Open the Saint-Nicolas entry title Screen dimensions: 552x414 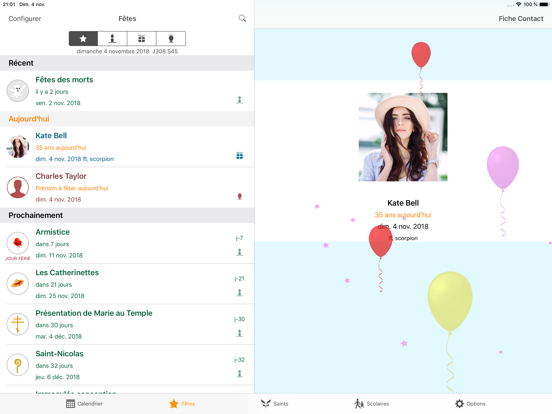tap(59, 353)
